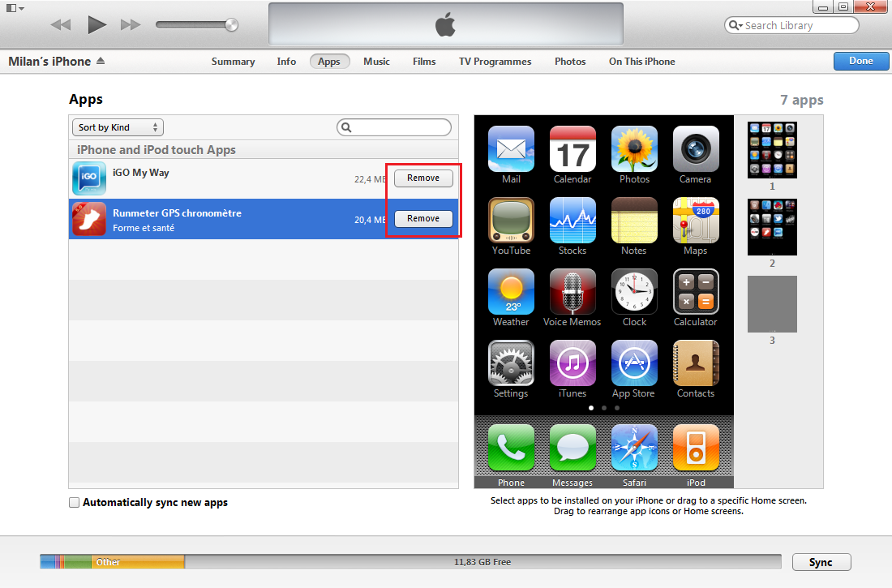
Task: Open the On This iPhone tab
Action: coord(641,61)
